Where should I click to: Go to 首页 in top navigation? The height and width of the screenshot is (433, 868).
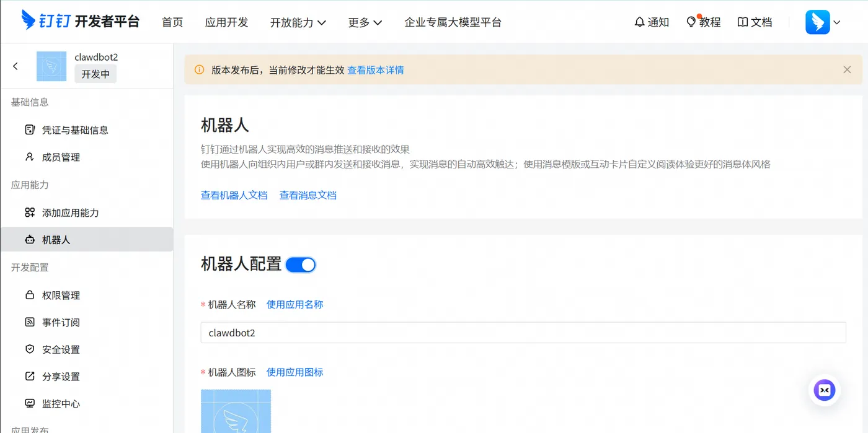click(172, 22)
